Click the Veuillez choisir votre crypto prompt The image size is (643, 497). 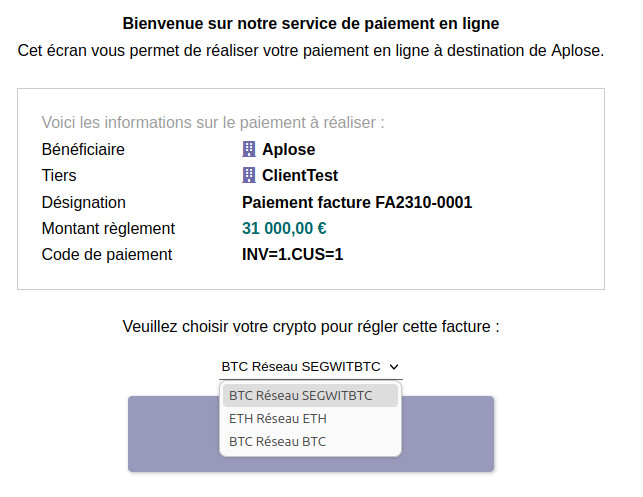pos(311,327)
